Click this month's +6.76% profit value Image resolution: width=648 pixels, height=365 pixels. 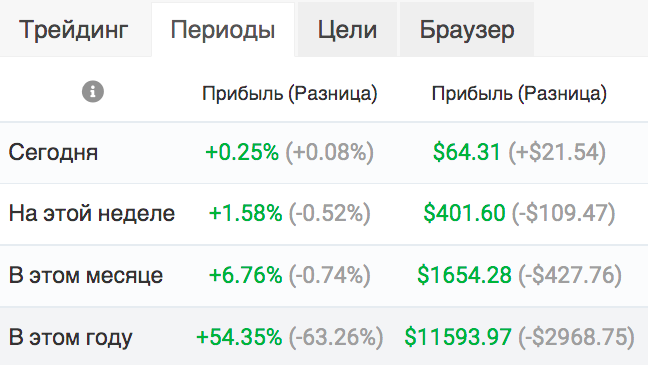pos(245,275)
